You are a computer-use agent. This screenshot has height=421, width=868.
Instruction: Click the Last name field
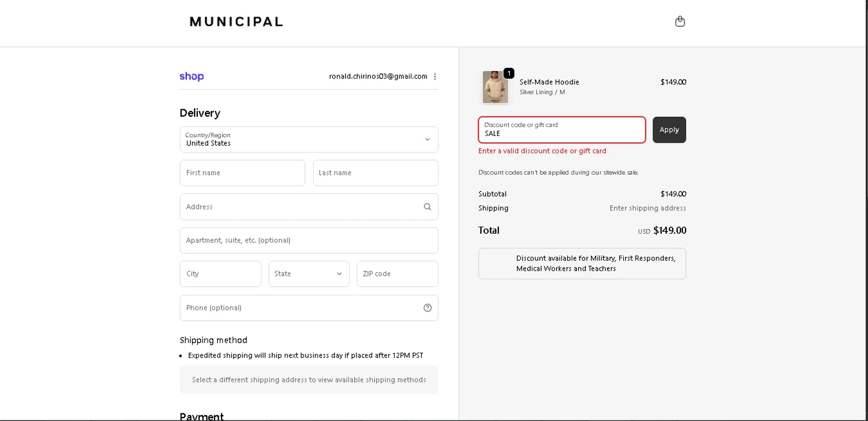point(376,173)
